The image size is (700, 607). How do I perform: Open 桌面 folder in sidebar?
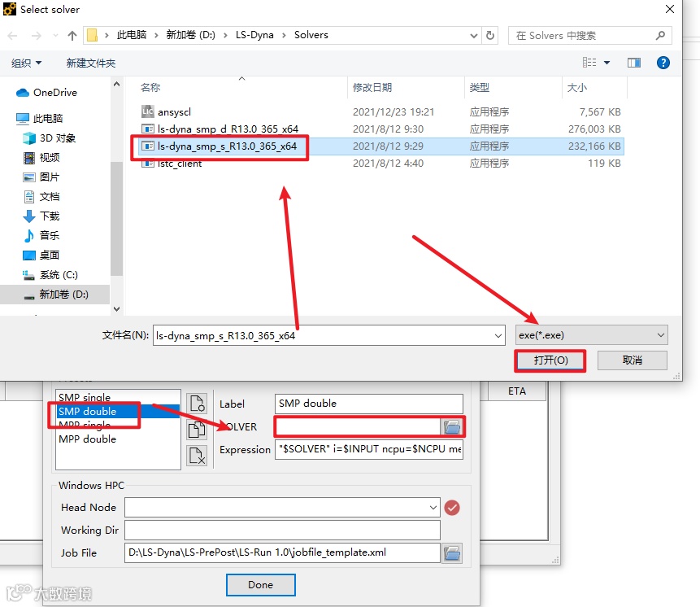(41, 255)
